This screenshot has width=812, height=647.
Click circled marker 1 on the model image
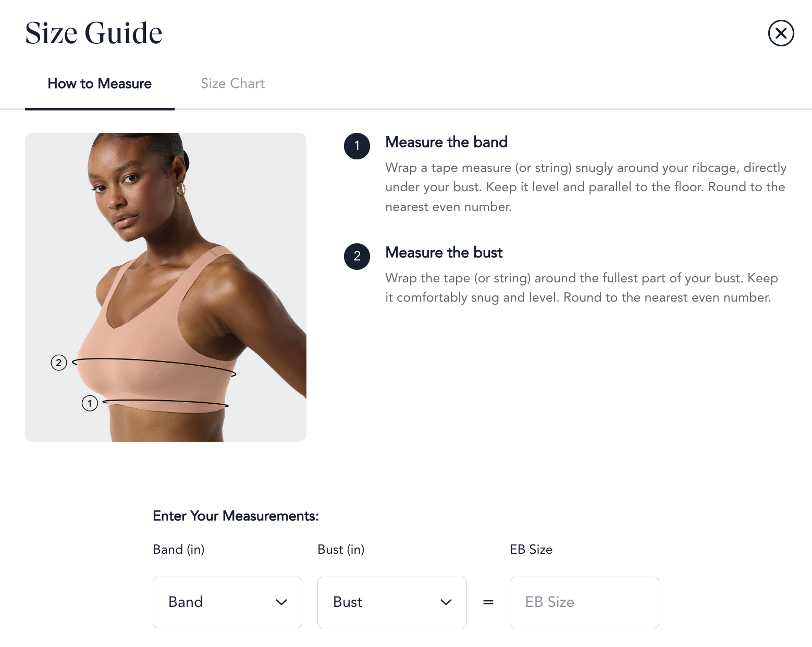(x=90, y=403)
